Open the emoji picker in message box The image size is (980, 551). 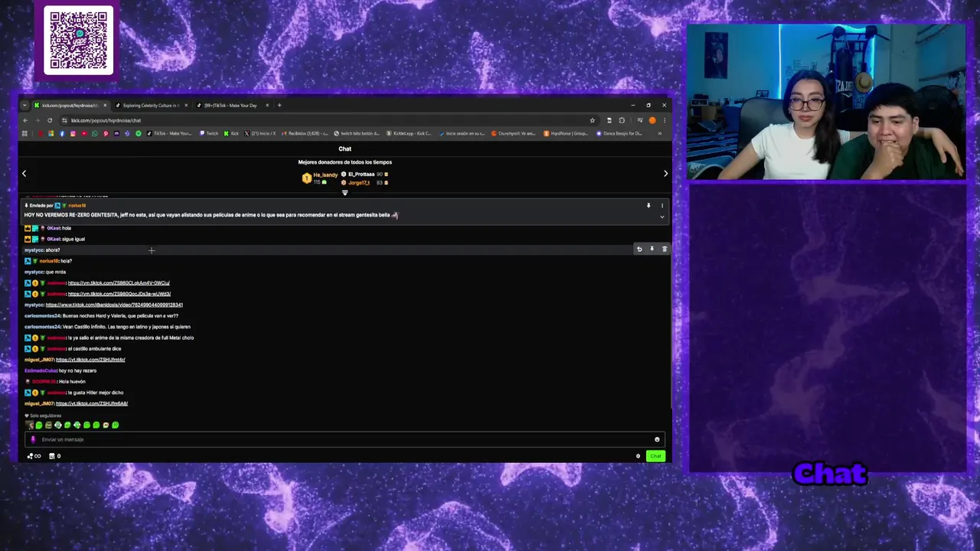(x=657, y=439)
